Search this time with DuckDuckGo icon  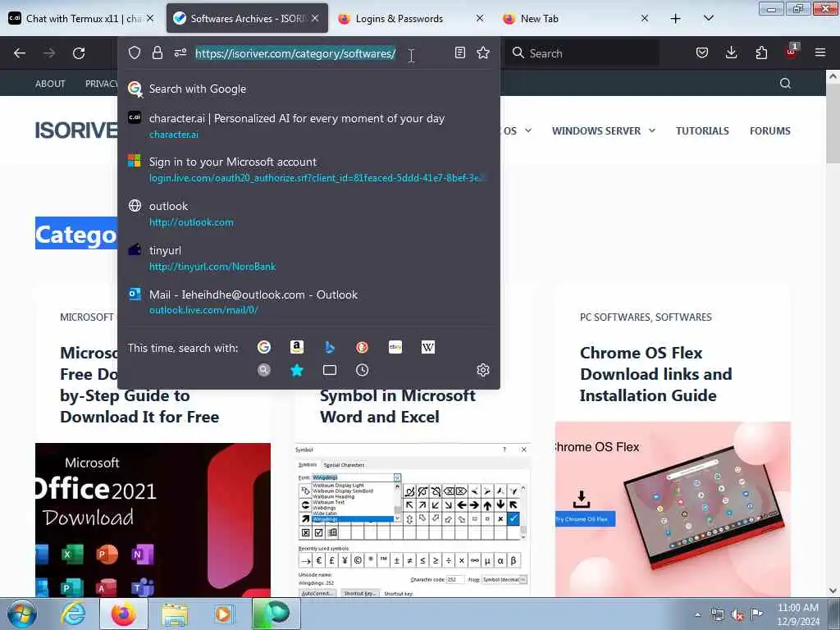(x=362, y=347)
